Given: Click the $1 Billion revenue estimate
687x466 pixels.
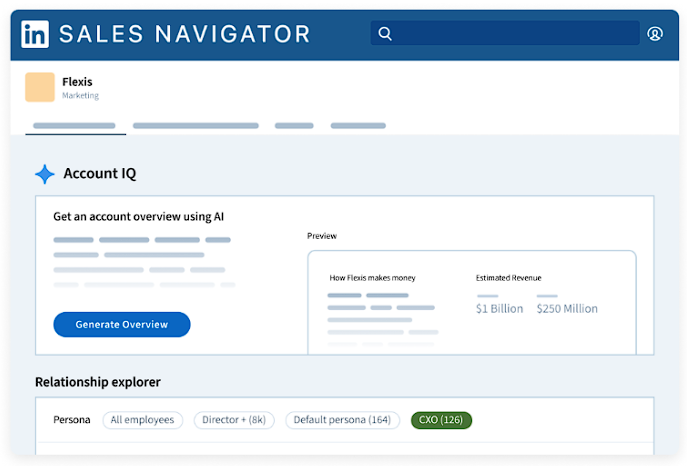Looking at the screenshot, I should (499, 309).
